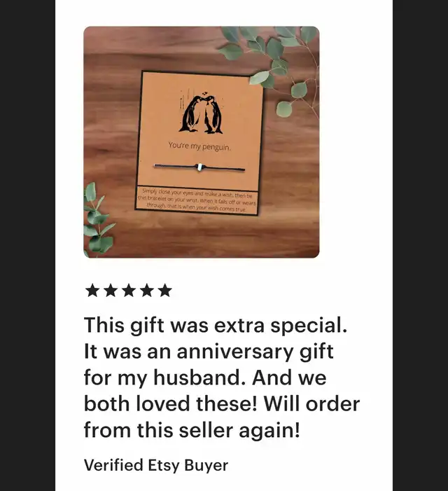The height and width of the screenshot is (491, 448).
Task: Click the second review star
Action: pos(111,290)
